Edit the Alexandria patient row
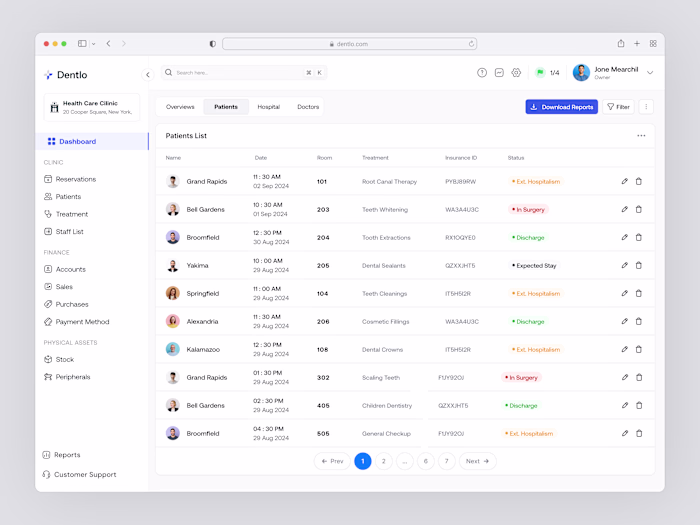This screenshot has width=700, height=525. click(x=625, y=321)
